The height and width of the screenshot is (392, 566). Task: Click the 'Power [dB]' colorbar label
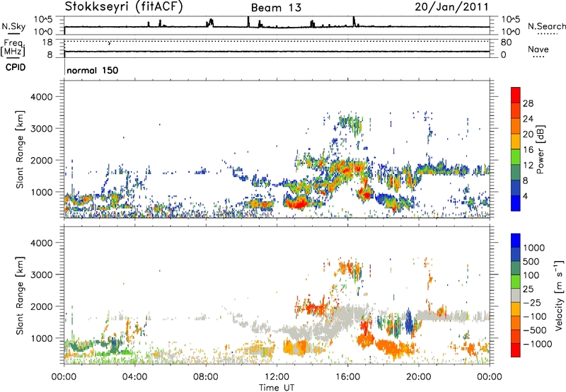(540, 149)
